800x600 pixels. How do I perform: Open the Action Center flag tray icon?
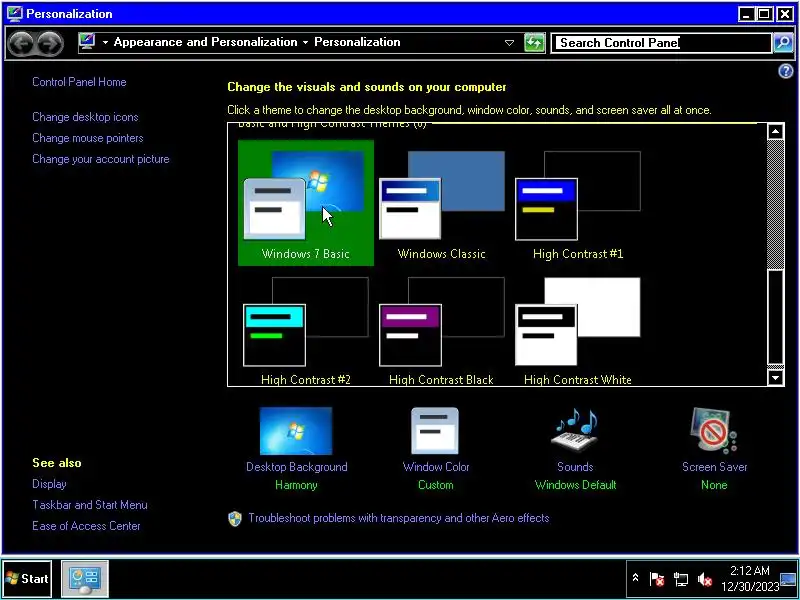[x=657, y=579]
